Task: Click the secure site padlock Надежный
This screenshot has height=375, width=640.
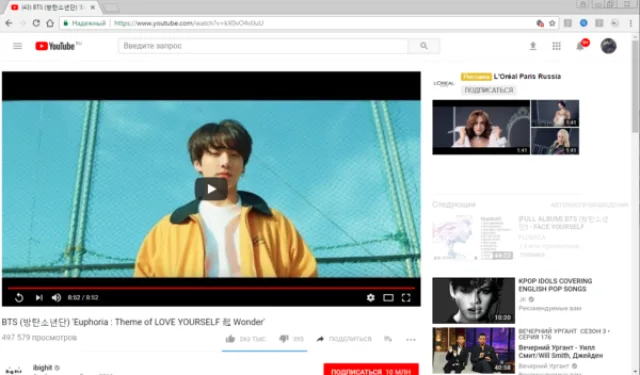Action: 85,23
